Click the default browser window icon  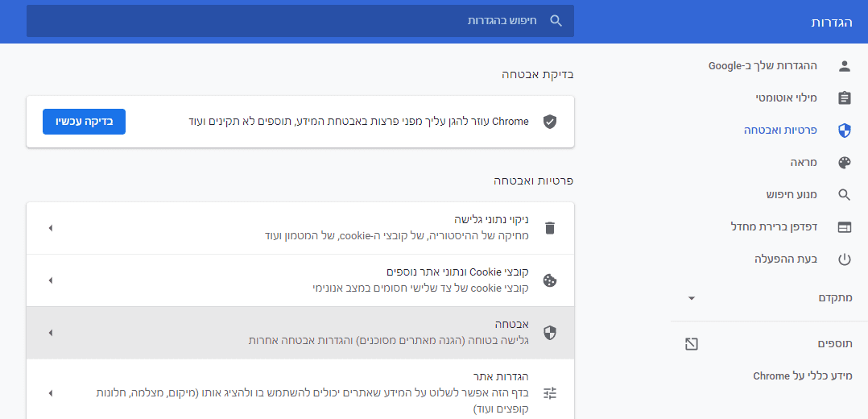click(x=844, y=226)
